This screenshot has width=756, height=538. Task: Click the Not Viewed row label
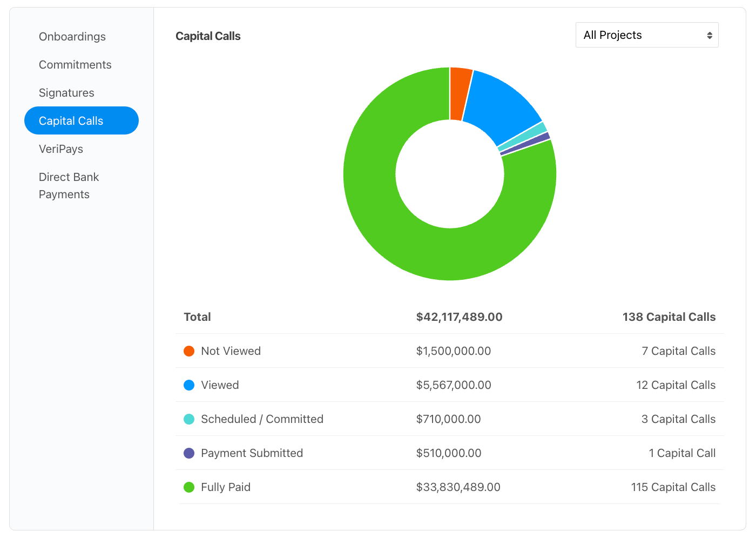point(231,351)
